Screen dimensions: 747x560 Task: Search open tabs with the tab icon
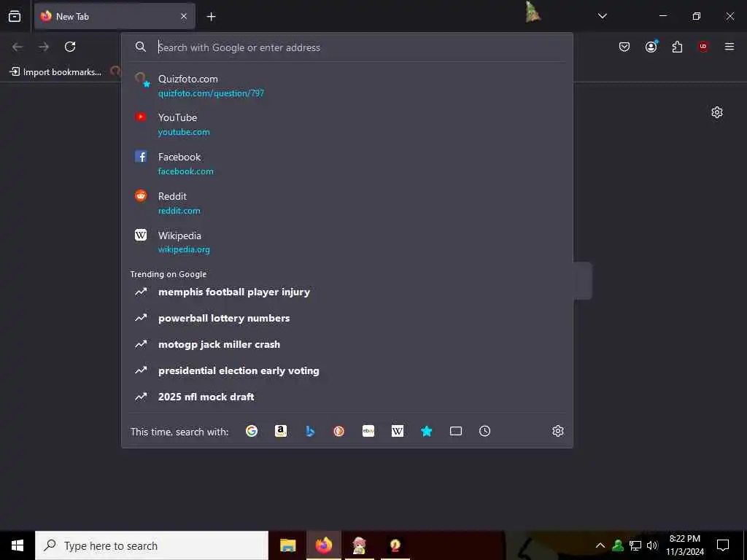pyautogui.click(x=456, y=431)
